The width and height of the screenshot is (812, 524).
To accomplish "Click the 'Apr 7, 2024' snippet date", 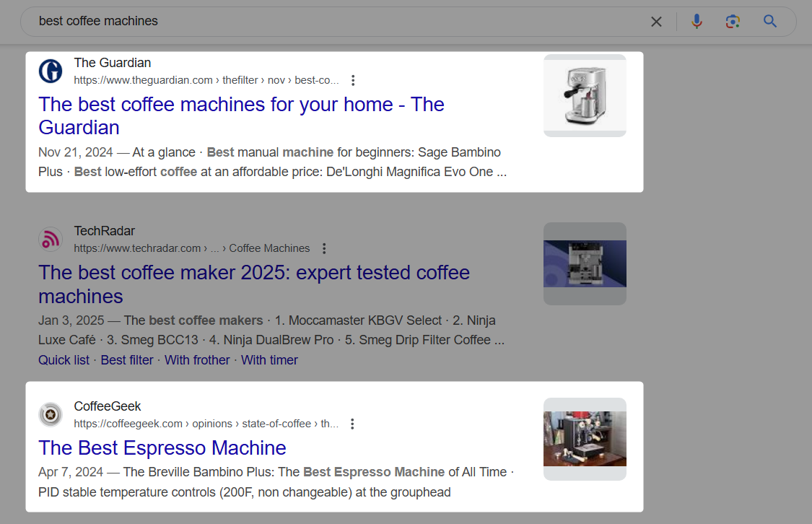I will [71, 472].
